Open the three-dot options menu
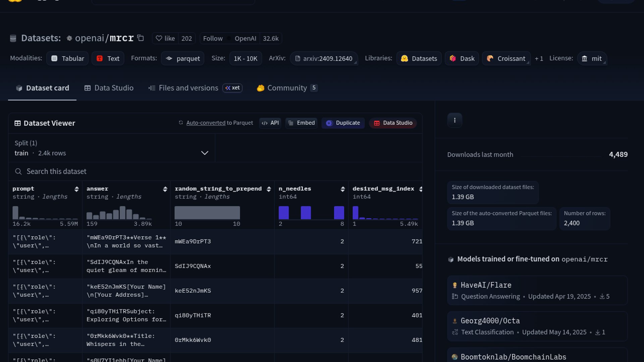The height and width of the screenshot is (362, 644). [x=454, y=120]
